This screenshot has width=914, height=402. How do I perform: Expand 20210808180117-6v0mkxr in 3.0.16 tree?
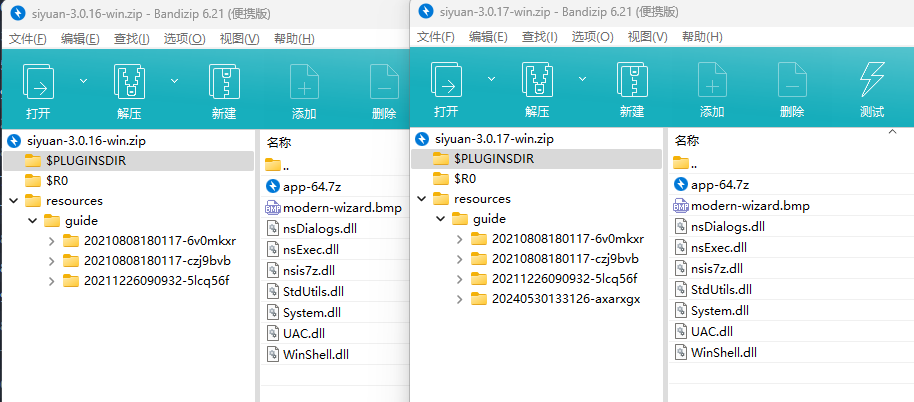51,241
